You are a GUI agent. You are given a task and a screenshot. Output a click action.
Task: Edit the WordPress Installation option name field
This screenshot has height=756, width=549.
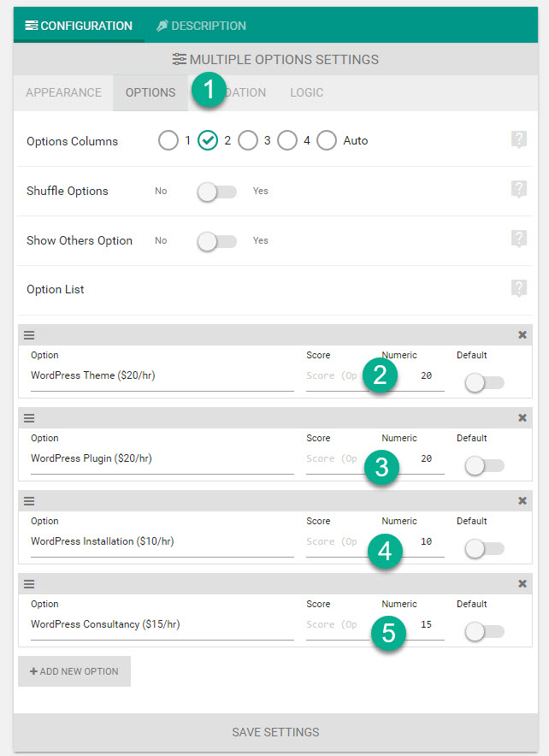[x=162, y=542]
